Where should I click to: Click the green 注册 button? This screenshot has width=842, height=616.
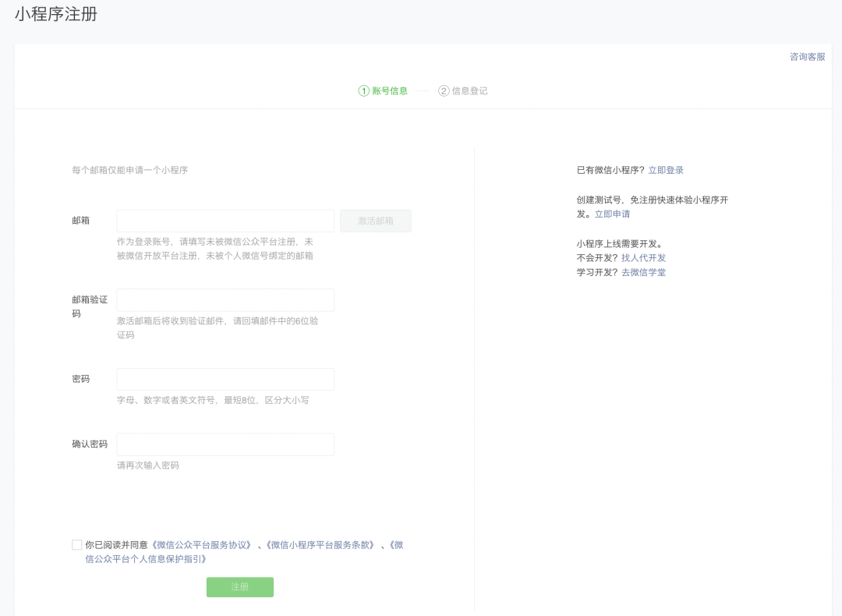click(240, 587)
